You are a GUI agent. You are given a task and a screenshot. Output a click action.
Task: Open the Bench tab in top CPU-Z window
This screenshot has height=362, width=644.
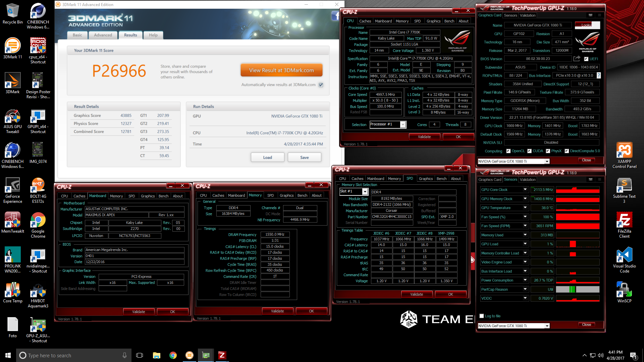[449, 21]
